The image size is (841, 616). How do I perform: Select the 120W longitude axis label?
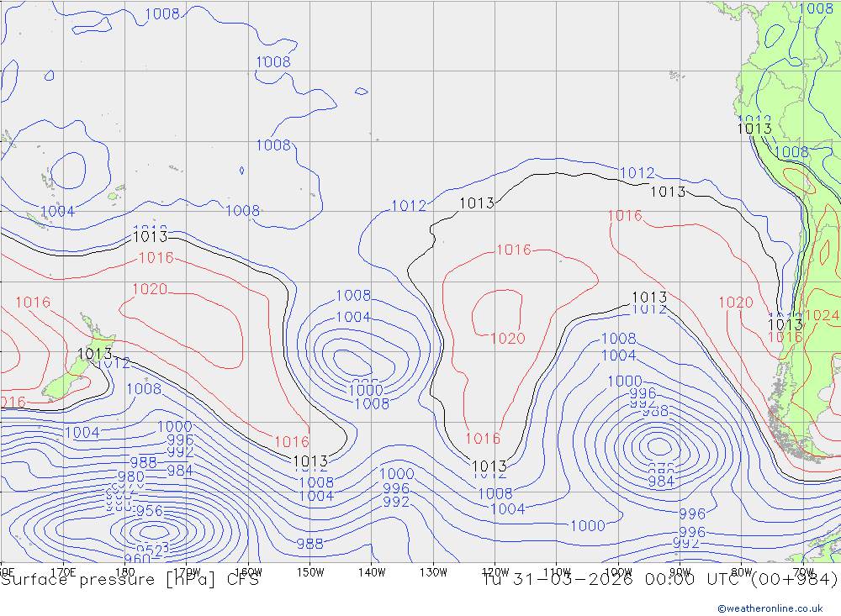pyautogui.click(x=495, y=572)
